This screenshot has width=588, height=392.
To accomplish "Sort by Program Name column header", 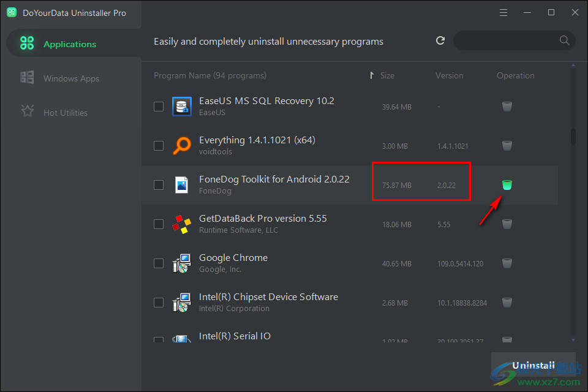I will pyautogui.click(x=210, y=75).
